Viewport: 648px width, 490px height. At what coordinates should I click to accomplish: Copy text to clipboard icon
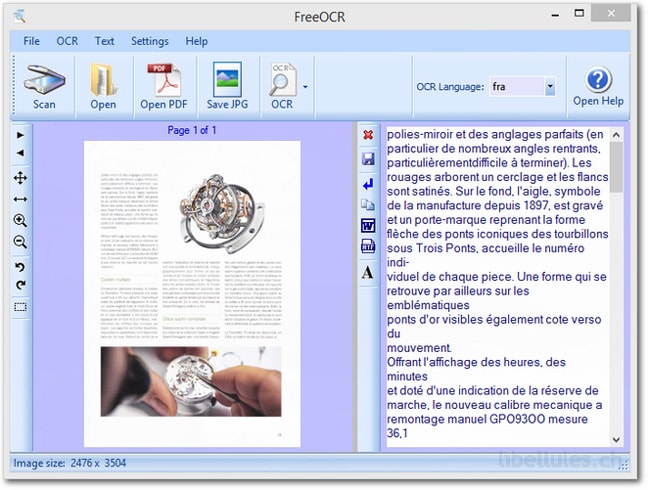click(x=368, y=205)
